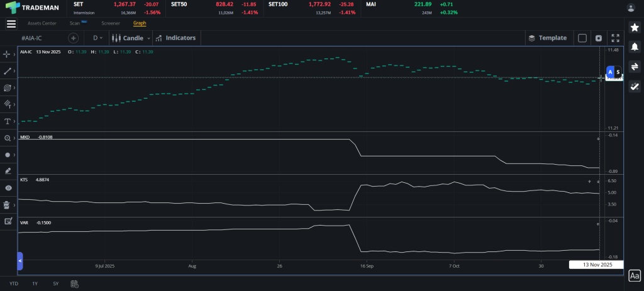
Task: Click the #AIA-IC symbol search field
Action: pyautogui.click(x=44, y=38)
